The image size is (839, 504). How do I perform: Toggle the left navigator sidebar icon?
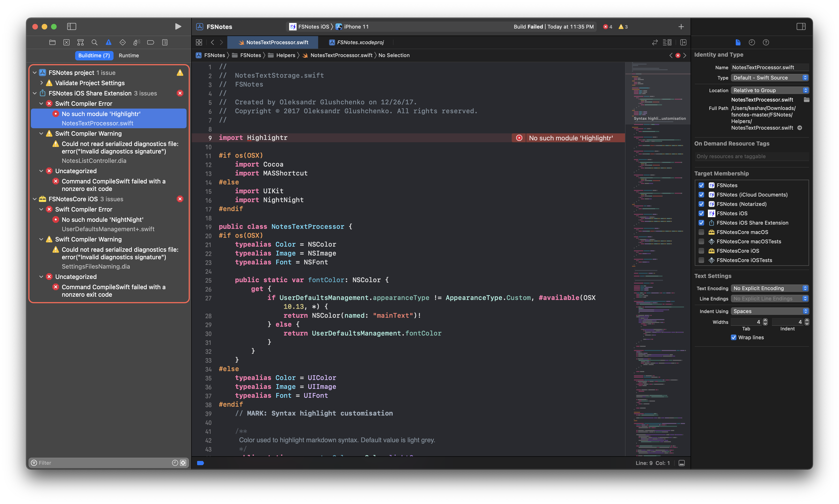coord(72,26)
